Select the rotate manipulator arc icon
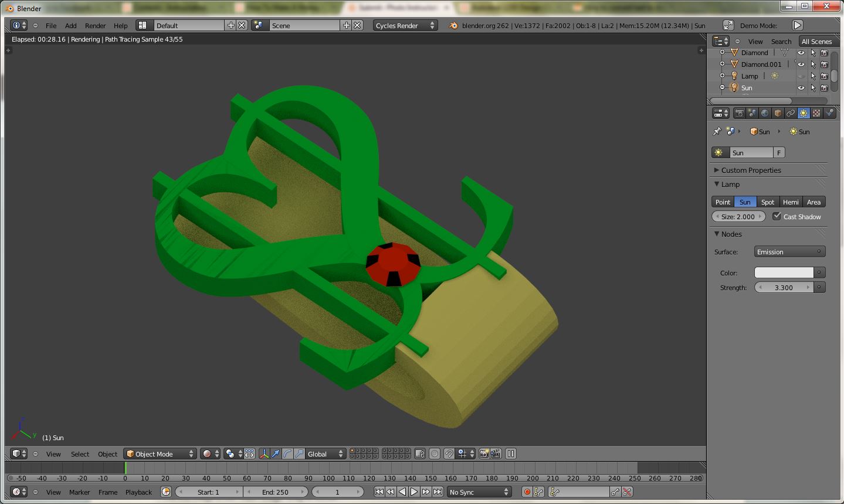Viewport: 844px width, 504px height. [x=287, y=454]
